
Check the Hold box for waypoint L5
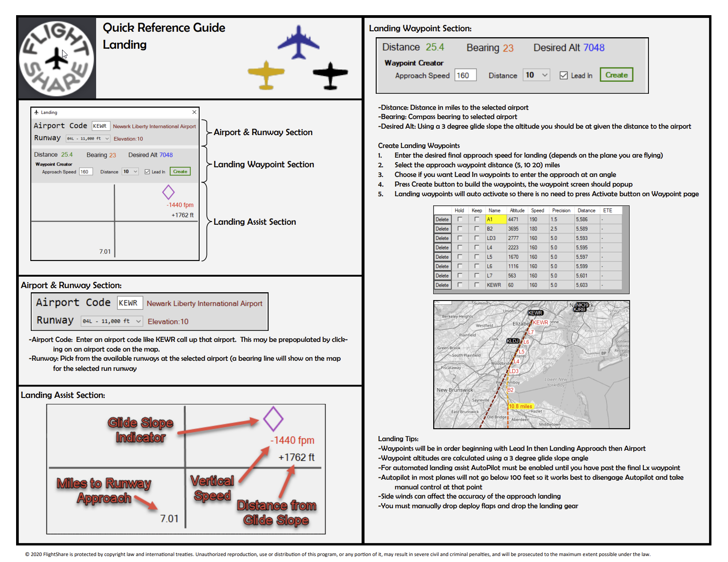pyautogui.click(x=460, y=257)
